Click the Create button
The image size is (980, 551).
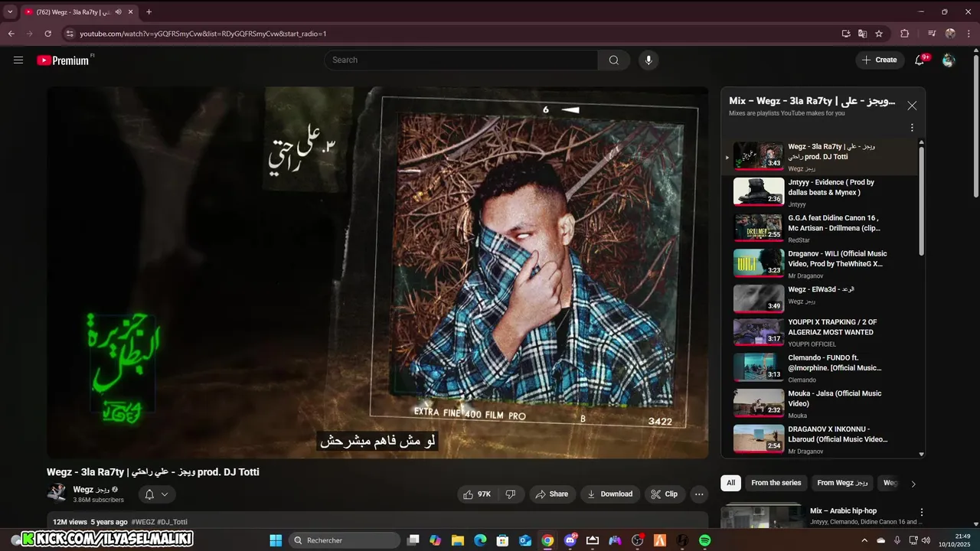[880, 60]
